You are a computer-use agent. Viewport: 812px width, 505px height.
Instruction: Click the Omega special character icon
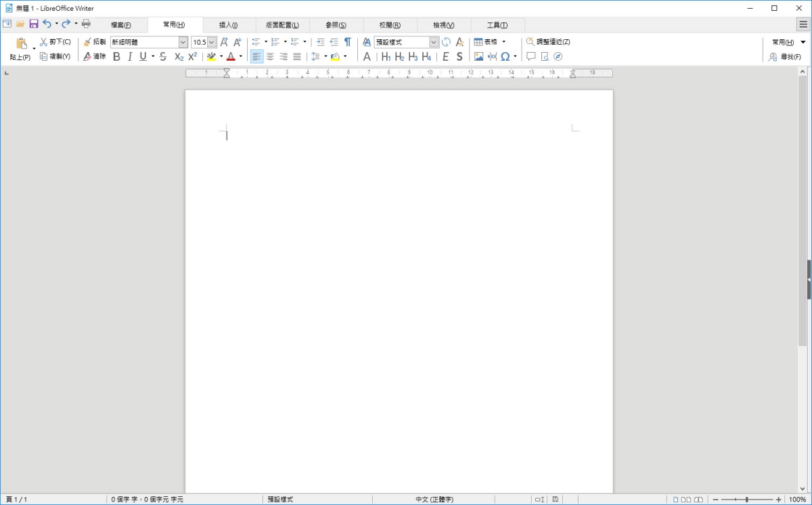505,57
